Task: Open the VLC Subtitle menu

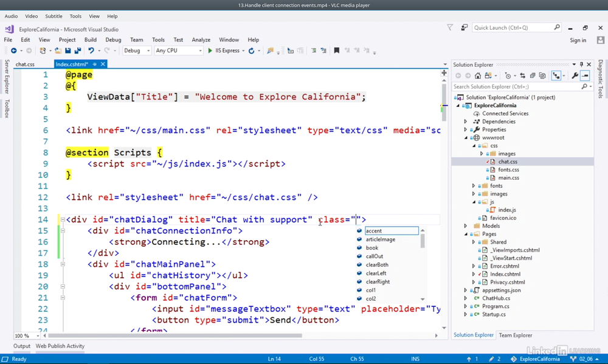Action: pyautogui.click(x=54, y=16)
